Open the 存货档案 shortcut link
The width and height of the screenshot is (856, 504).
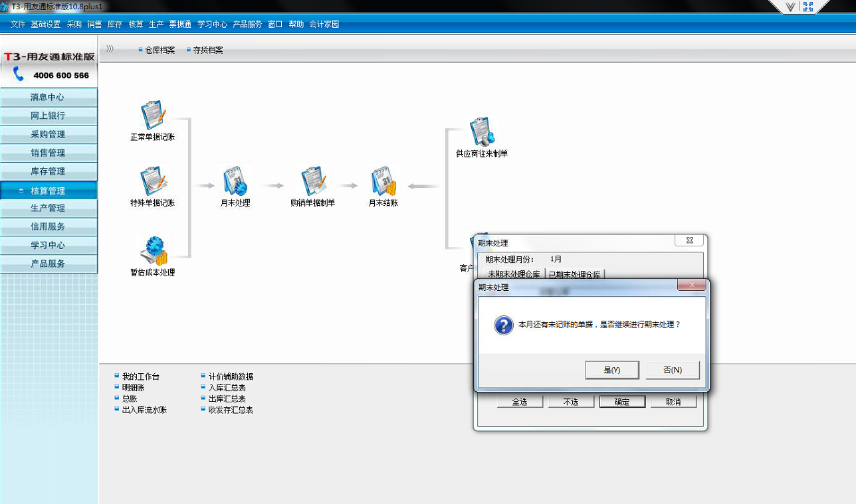click(x=208, y=50)
